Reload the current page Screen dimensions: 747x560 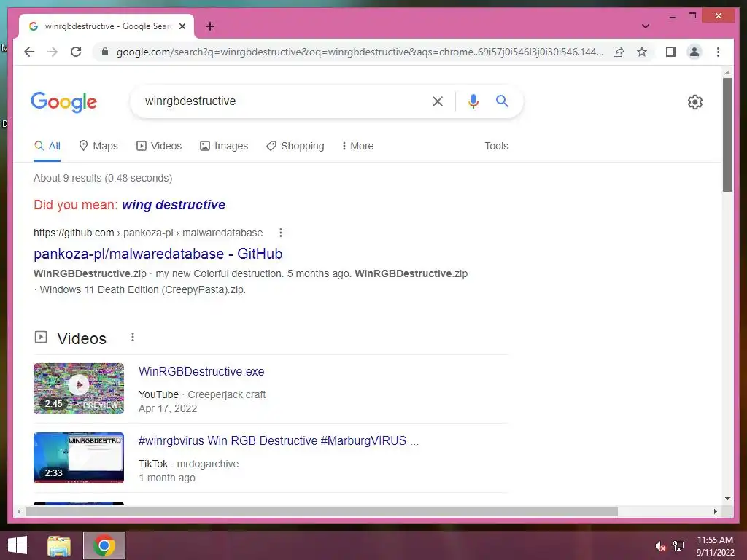point(76,52)
